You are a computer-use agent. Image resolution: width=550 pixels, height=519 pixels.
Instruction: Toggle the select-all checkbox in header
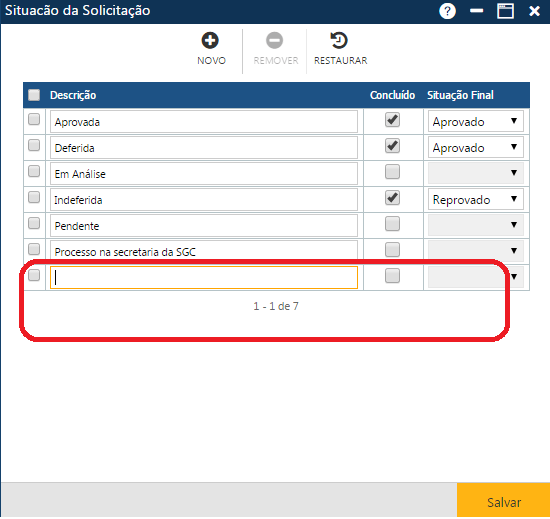click(x=34, y=95)
